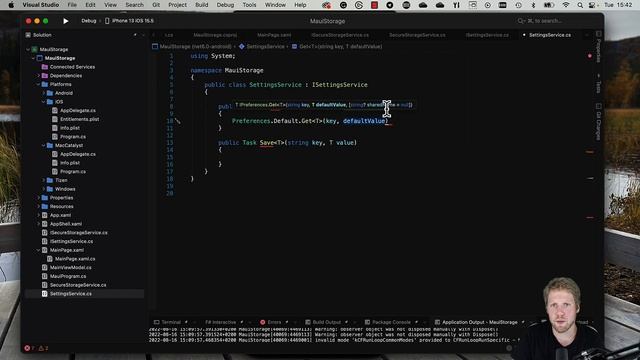Open Entitlements.plist under iOS
640x360 pixels.
(79, 119)
